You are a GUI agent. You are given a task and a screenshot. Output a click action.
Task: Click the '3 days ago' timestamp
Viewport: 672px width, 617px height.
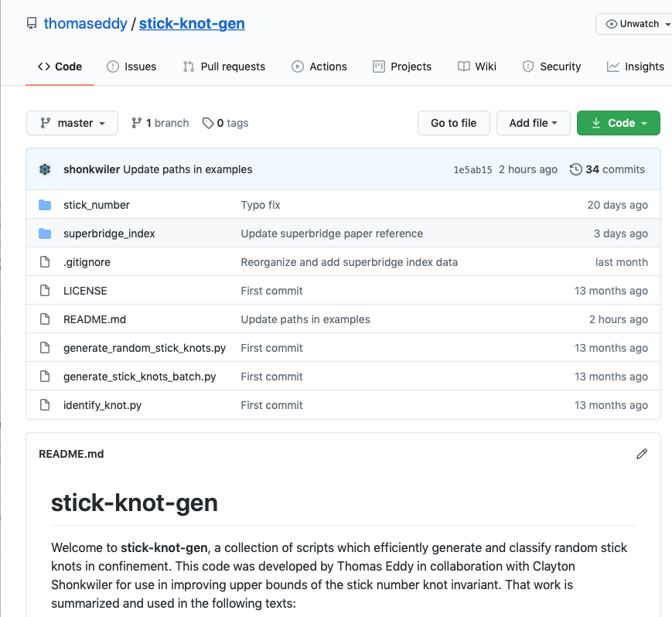[x=620, y=234]
